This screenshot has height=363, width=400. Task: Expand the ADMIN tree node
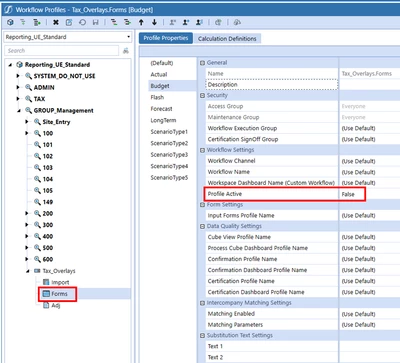pos(18,87)
